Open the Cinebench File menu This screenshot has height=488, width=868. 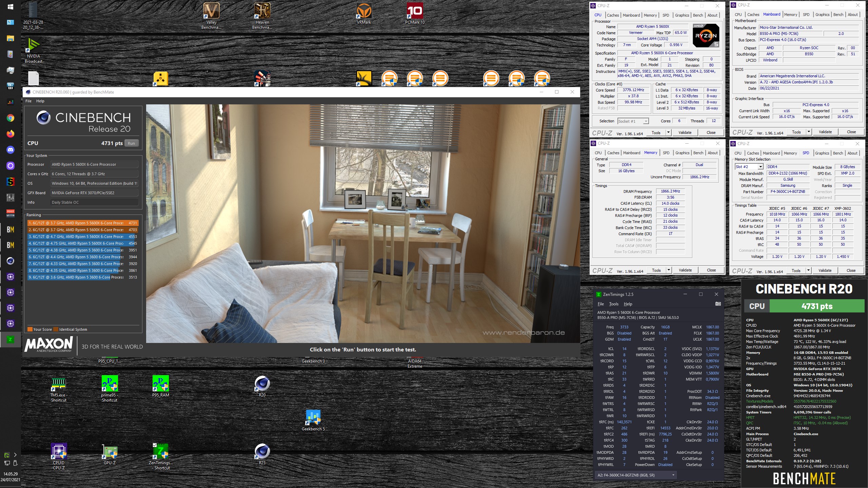(x=28, y=101)
